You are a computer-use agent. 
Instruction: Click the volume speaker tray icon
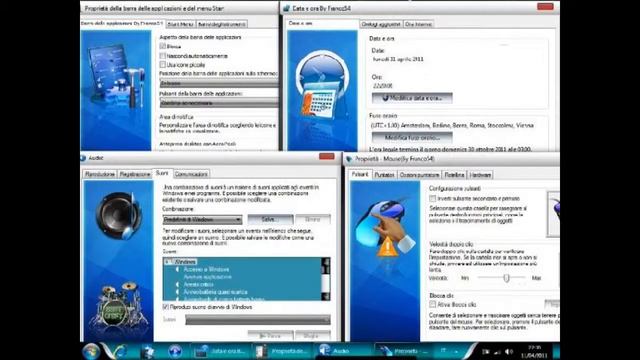click(509, 351)
